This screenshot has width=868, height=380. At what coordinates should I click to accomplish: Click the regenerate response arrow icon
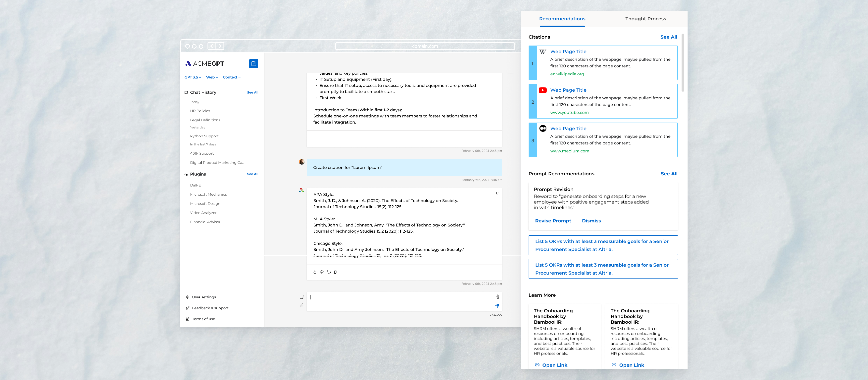pyautogui.click(x=329, y=272)
